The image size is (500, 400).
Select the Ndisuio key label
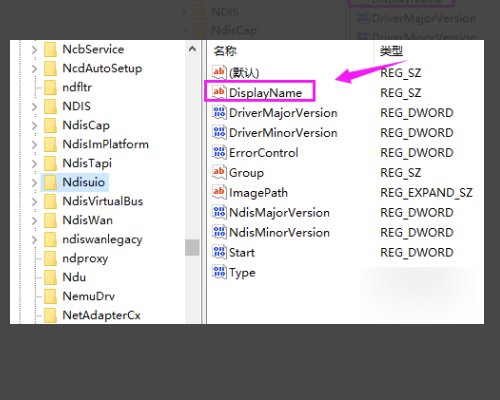click(83, 182)
